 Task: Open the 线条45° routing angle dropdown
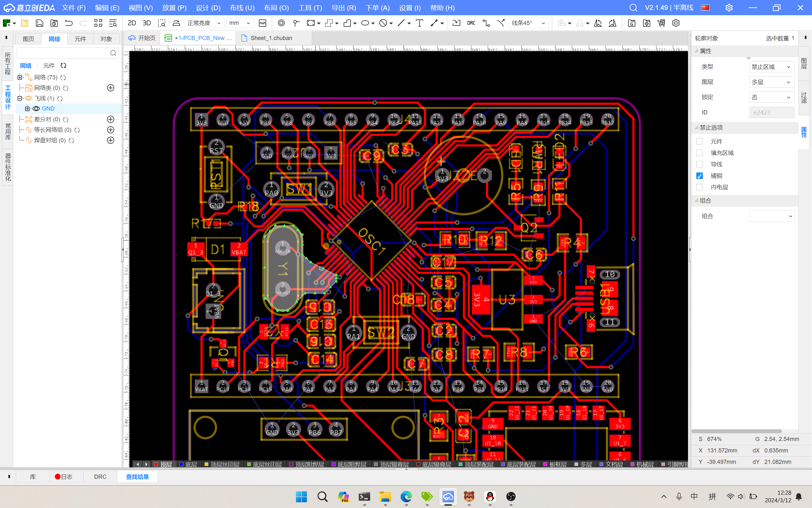click(x=529, y=23)
